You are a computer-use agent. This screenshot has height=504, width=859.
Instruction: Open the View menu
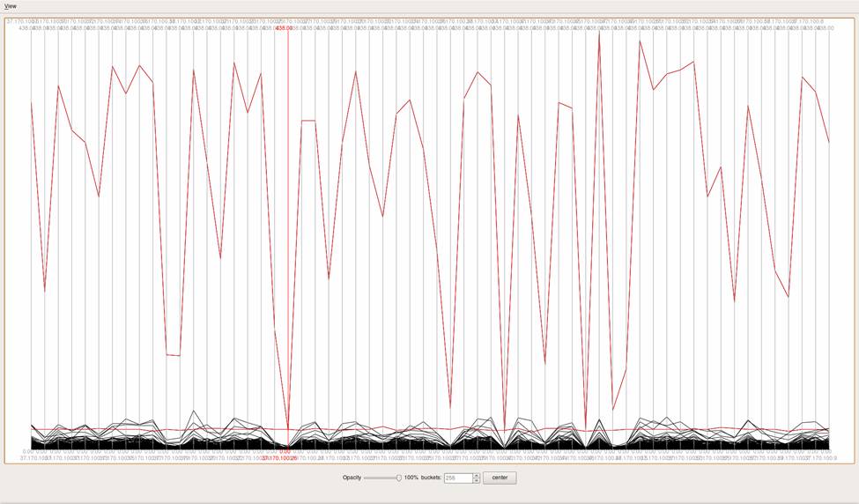10,6
